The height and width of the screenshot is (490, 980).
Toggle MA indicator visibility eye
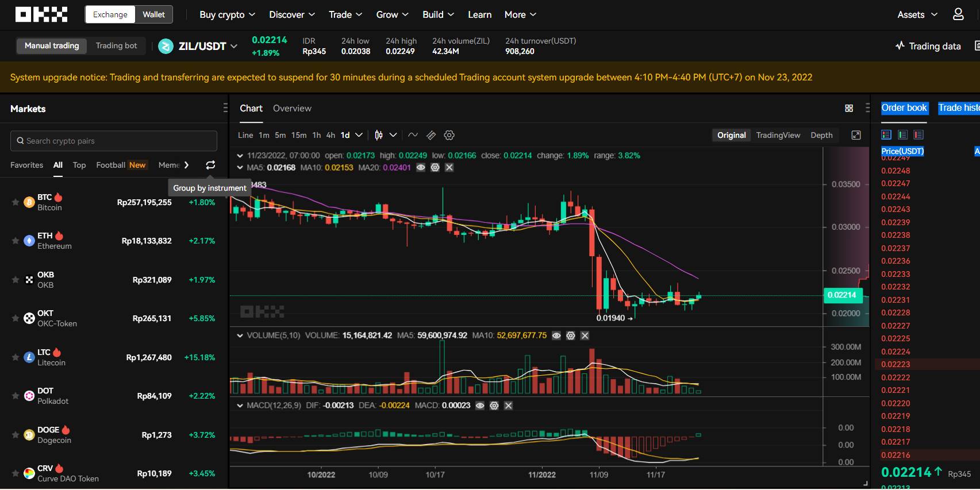click(x=421, y=167)
